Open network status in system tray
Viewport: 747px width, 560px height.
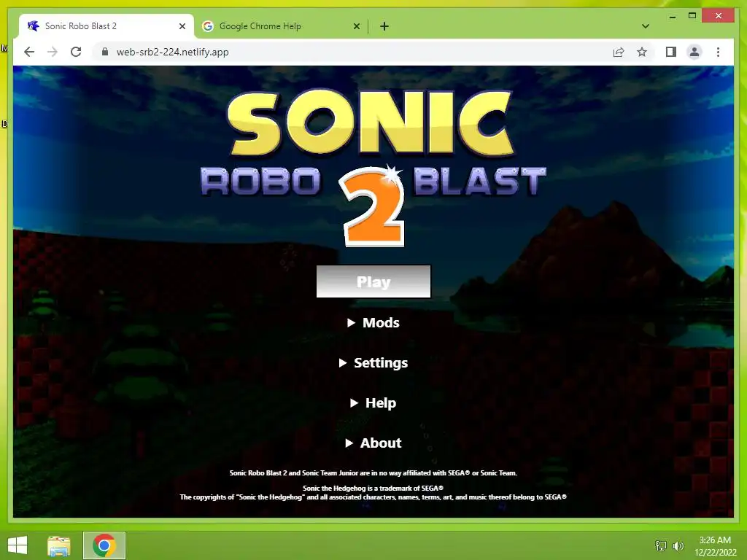coord(661,545)
